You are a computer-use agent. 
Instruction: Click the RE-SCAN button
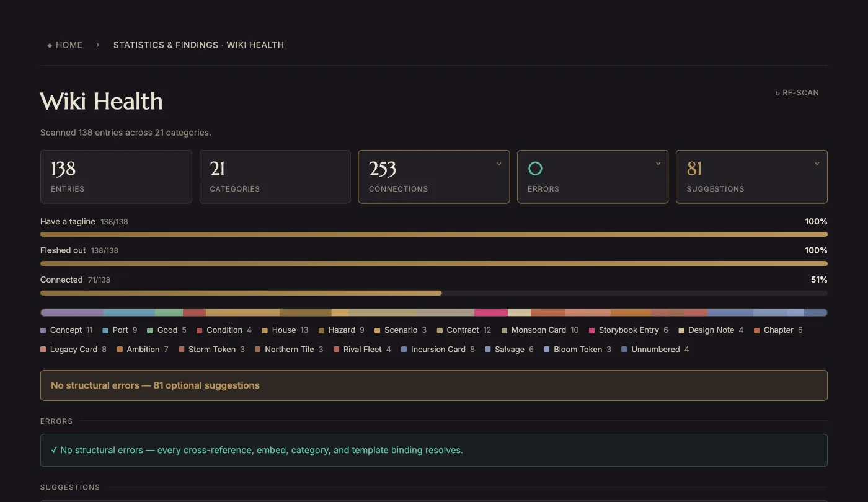coord(797,93)
